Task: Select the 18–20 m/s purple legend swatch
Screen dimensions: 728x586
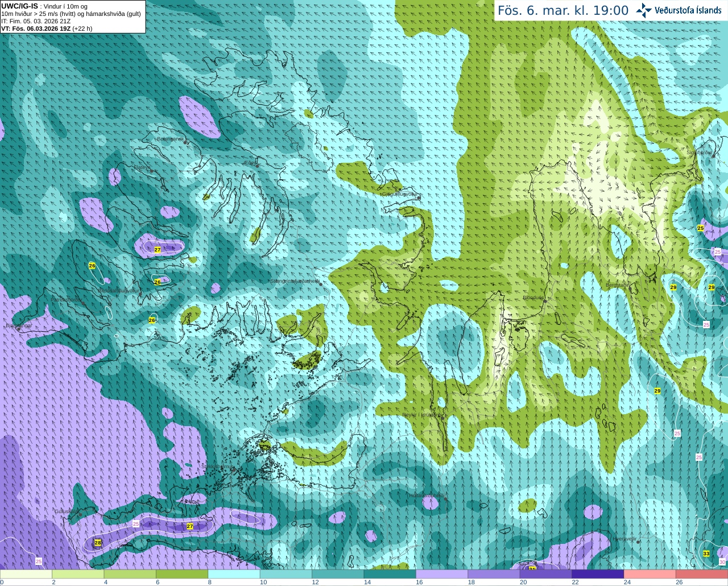Action: click(494, 574)
